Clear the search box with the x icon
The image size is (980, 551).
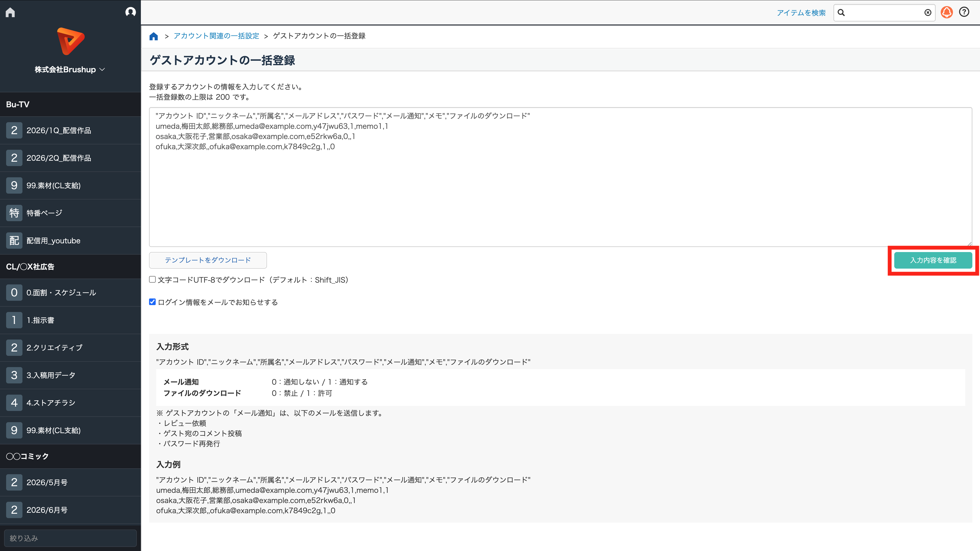click(x=928, y=12)
